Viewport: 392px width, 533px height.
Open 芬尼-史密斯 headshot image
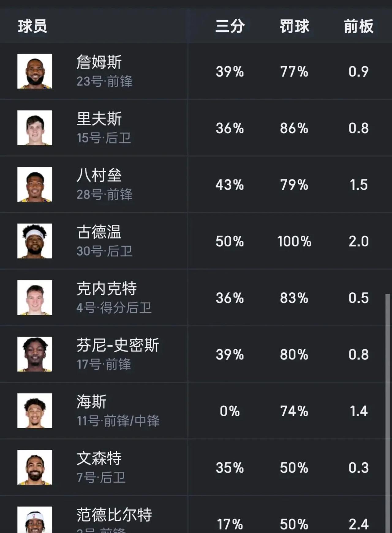[35, 354]
